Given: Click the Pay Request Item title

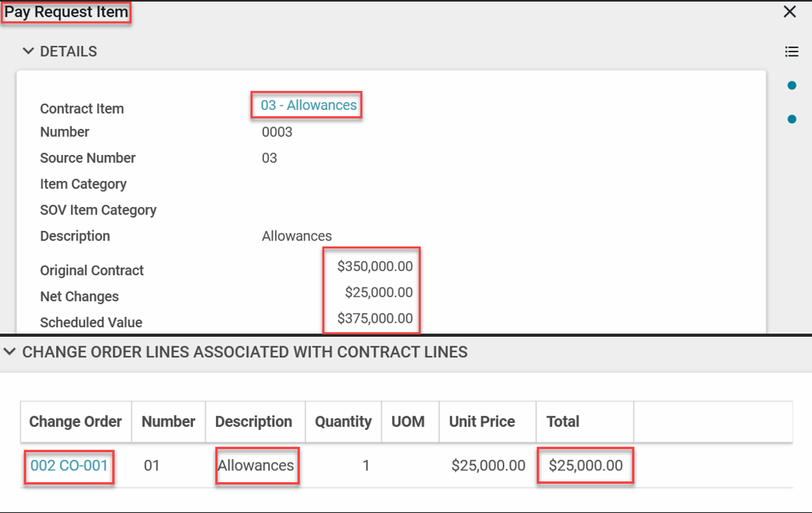Looking at the screenshot, I should pos(66,13).
